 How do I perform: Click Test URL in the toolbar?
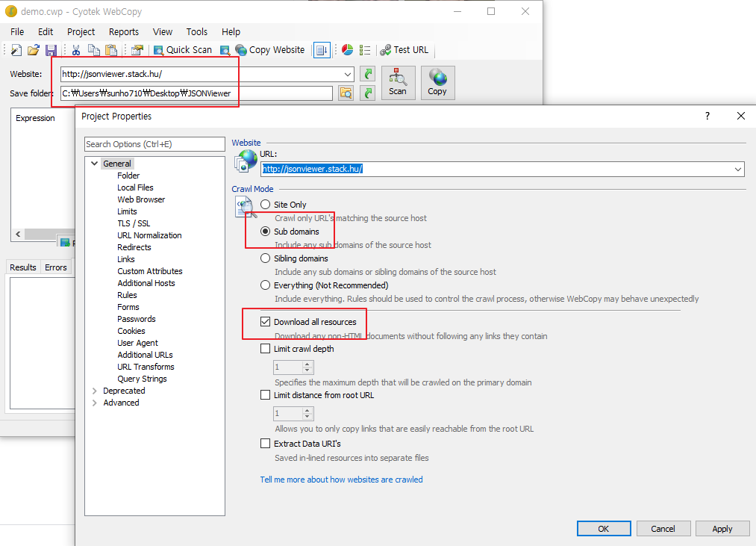tap(404, 50)
